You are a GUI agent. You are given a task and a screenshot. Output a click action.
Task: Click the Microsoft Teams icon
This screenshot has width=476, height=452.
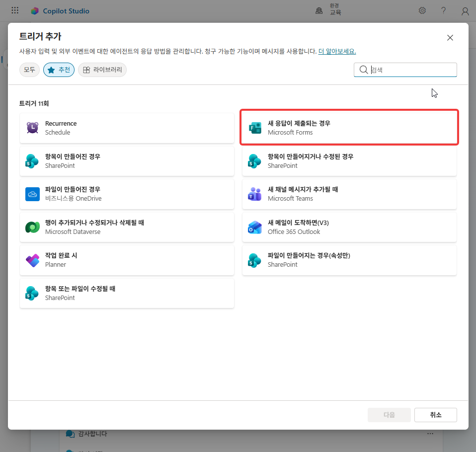[x=255, y=194]
